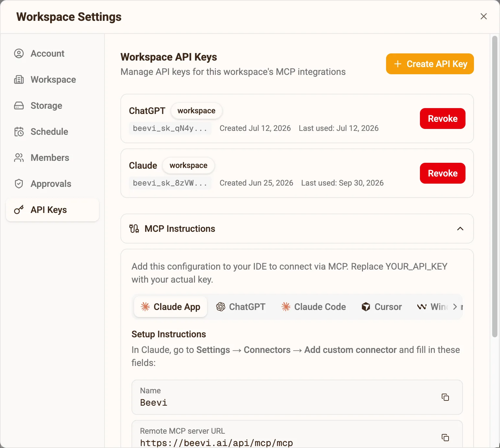This screenshot has width=500, height=448.
Task: Click the Setup Instructions heading
Action: coord(169,334)
